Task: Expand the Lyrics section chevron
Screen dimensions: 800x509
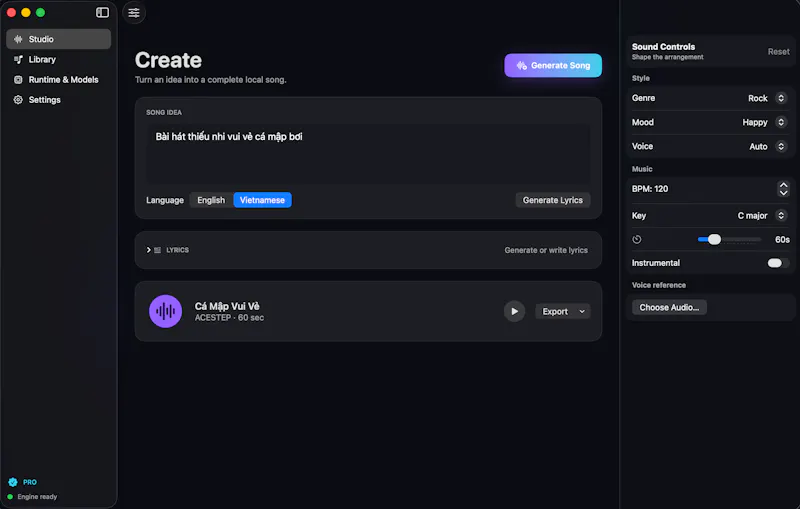Action: [148, 250]
